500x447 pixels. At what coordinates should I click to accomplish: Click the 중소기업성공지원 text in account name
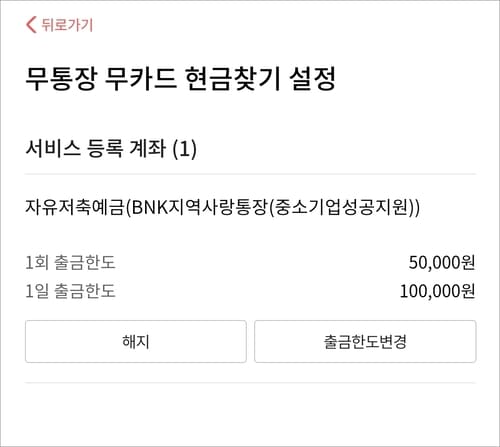[343, 207]
